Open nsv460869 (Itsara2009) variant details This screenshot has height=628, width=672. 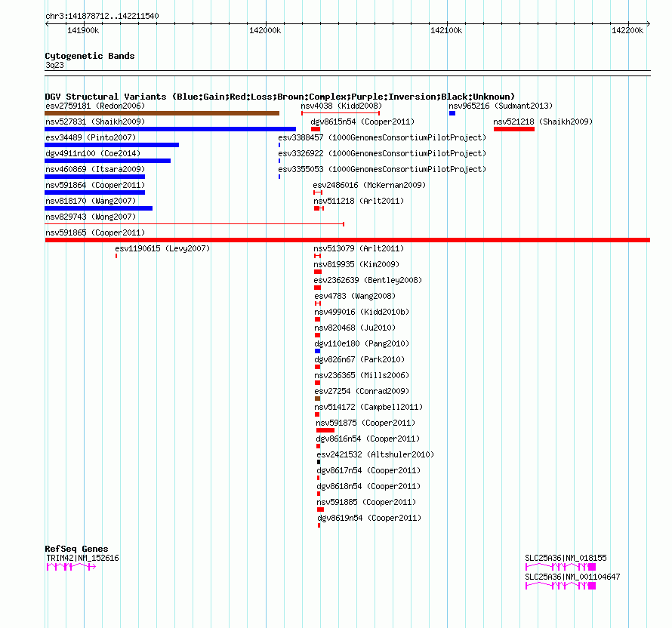pyautogui.click(x=95, y=169)
